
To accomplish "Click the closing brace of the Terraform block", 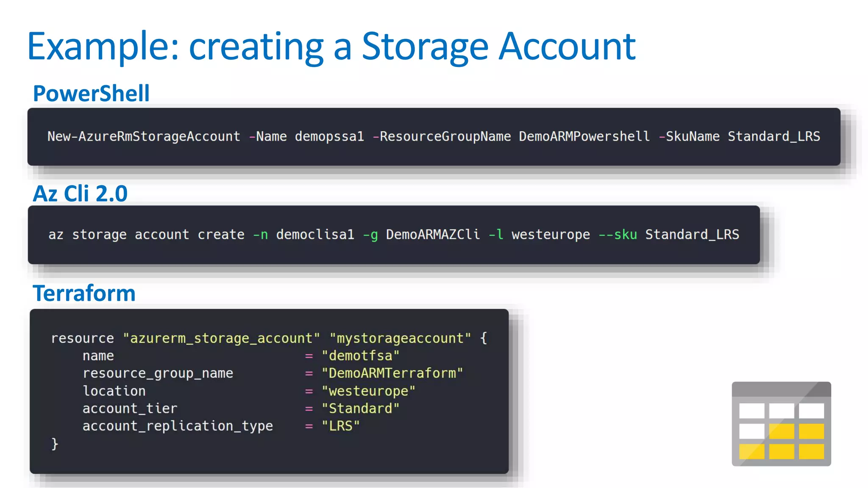I will (55, 444).
